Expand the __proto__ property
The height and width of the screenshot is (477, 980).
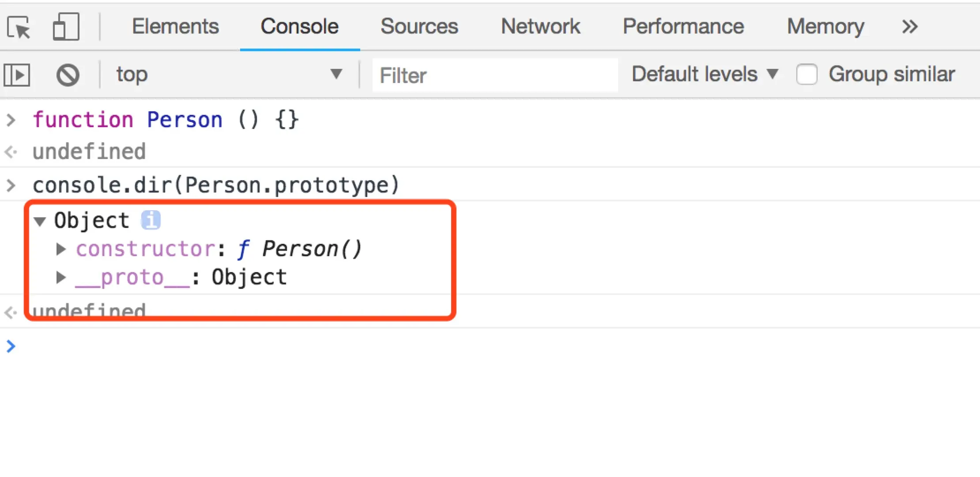tap(61, 278)
